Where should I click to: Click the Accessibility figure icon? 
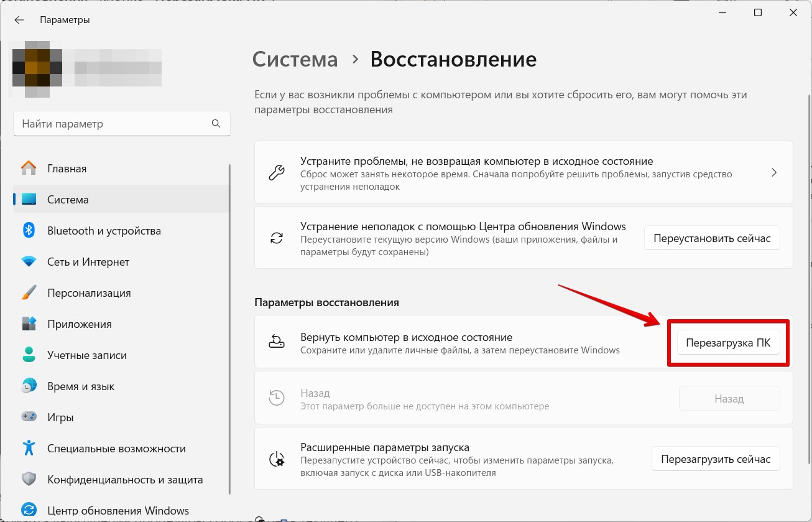point(29,448)
